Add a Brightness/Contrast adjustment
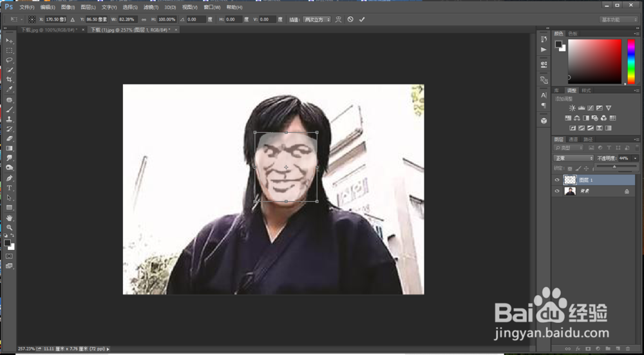Screen dimensions: 644x355 point(572,108)
